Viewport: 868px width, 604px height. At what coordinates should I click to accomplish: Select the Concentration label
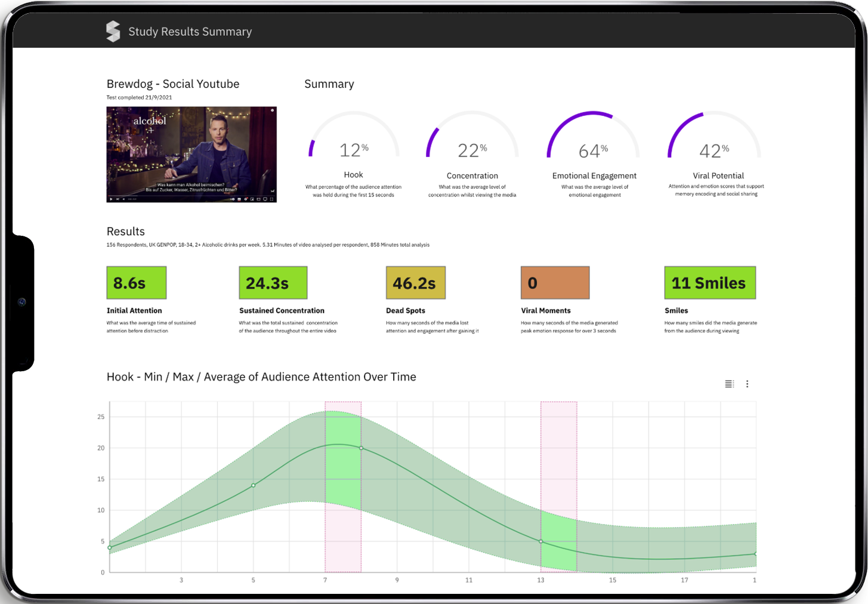click(x=472, y=175)
